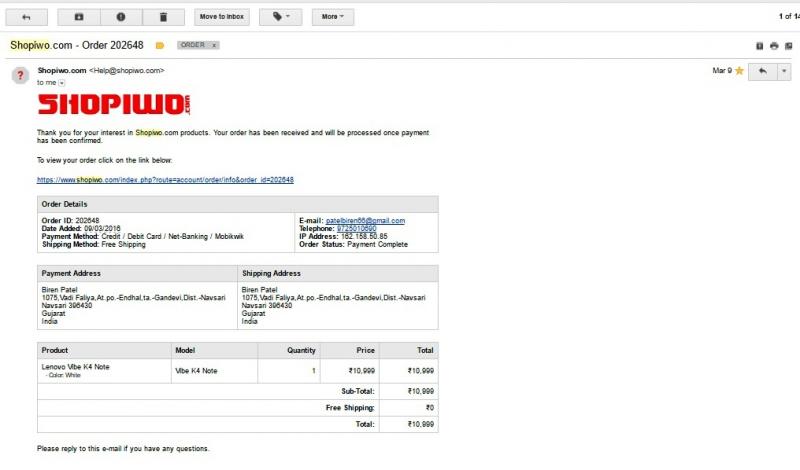Click the Mar 9 date
The width and height of the screenshot is (800, 470).
[x=722, y=70]
